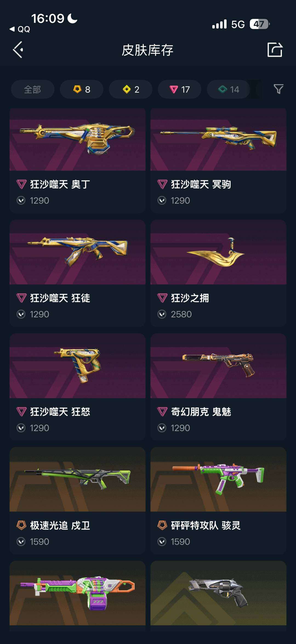Tap the back arrow icon
Screen dimensions: 296x644
(18, 50)
